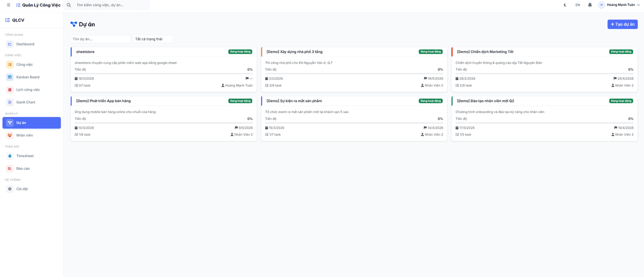This screenshot has height=277, width=644.
Task: Go to Timesheet menu label
Action: point(25,156)
